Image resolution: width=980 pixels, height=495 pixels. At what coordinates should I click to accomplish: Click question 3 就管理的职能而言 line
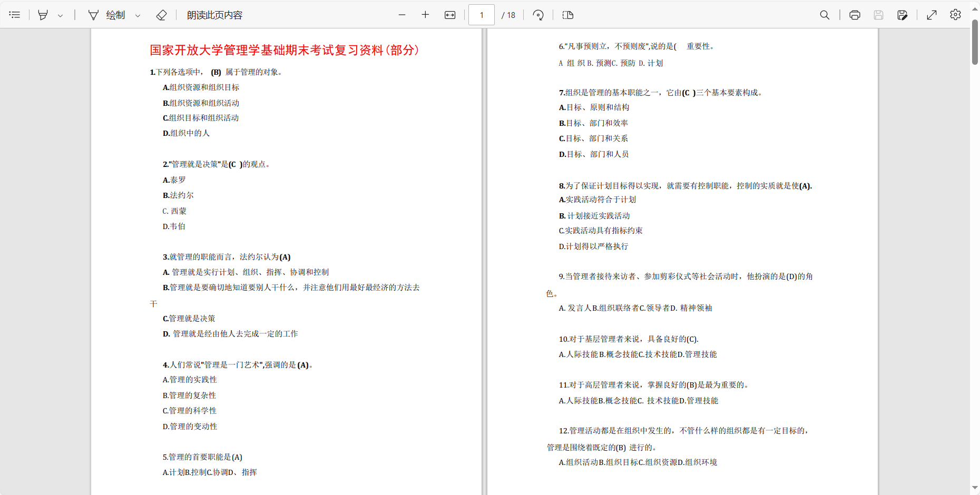coord(227,257)
